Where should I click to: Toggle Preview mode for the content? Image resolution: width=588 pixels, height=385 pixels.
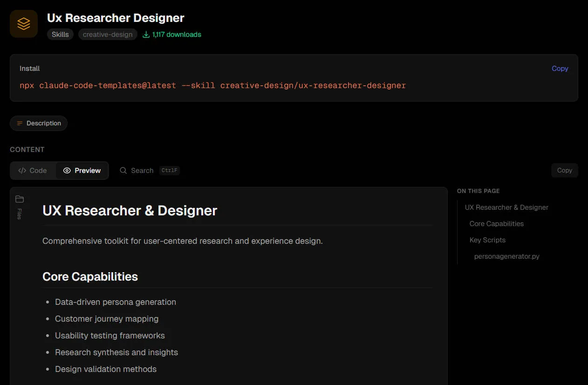(x=82, y=171)
